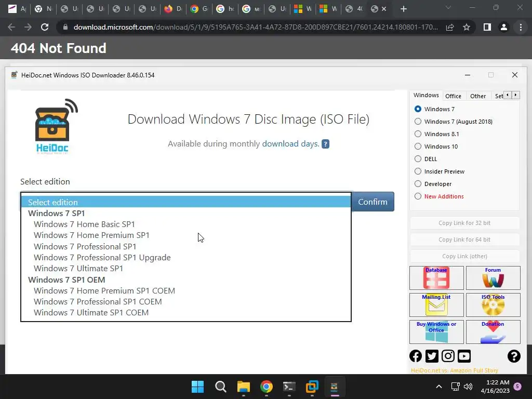This screenshot has width=532, height=399.
Task: Open Buy Windows or Office tile
Action: (436, 332)
